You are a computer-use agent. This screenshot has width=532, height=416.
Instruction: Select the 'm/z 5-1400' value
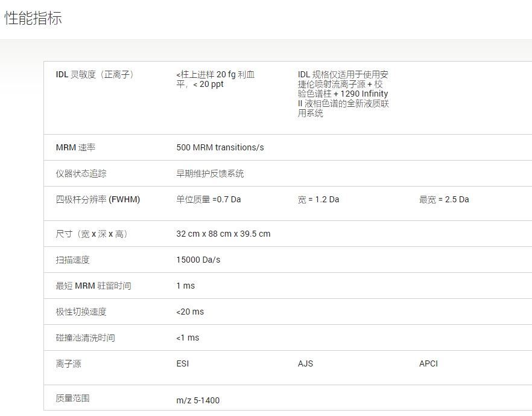[x=198, y=400]
